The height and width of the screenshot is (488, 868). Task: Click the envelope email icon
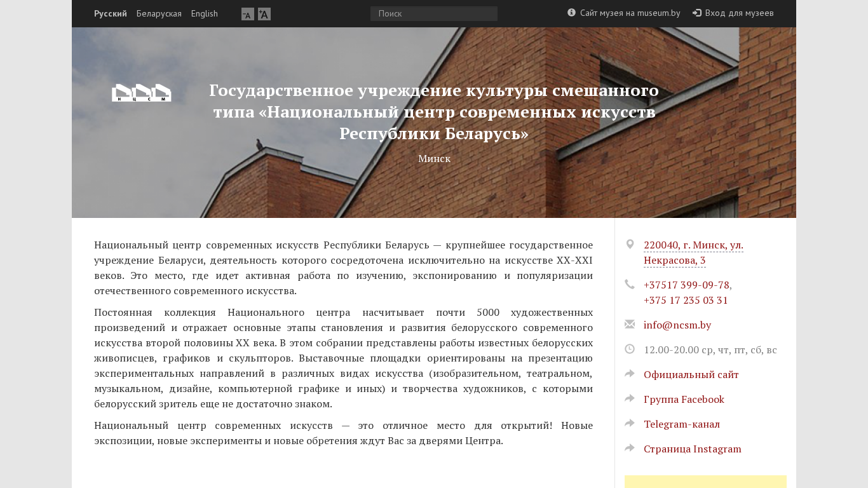click(630, 324)
